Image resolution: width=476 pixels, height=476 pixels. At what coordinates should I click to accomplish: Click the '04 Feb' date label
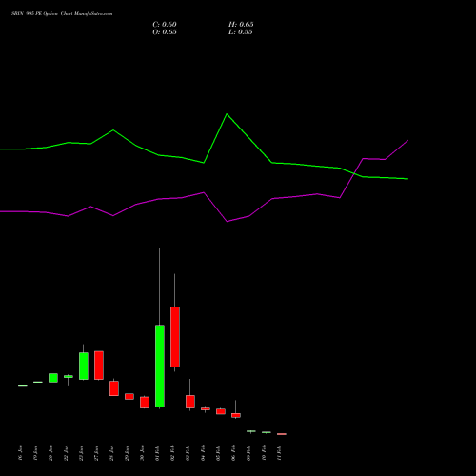point(204,453)
